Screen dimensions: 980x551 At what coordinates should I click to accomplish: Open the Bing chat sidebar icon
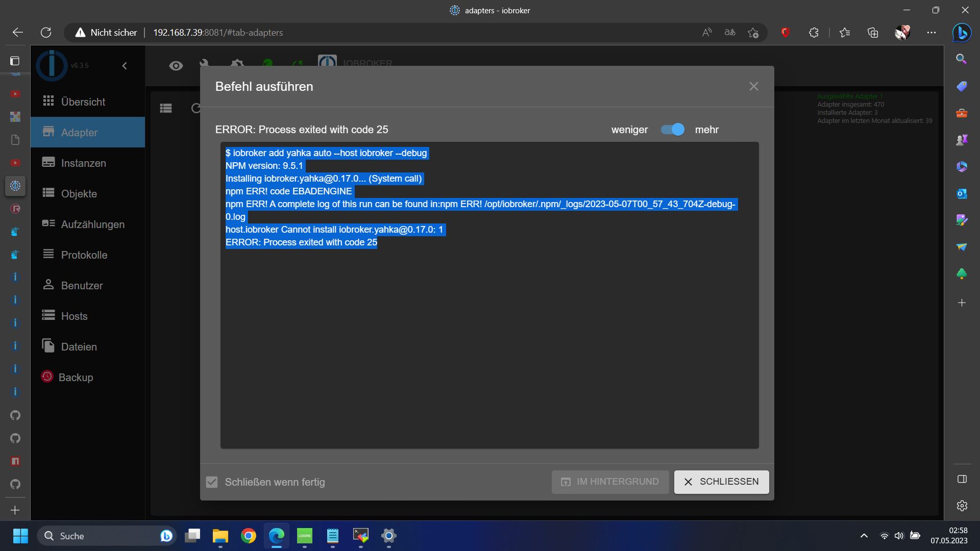click(962, 33)
